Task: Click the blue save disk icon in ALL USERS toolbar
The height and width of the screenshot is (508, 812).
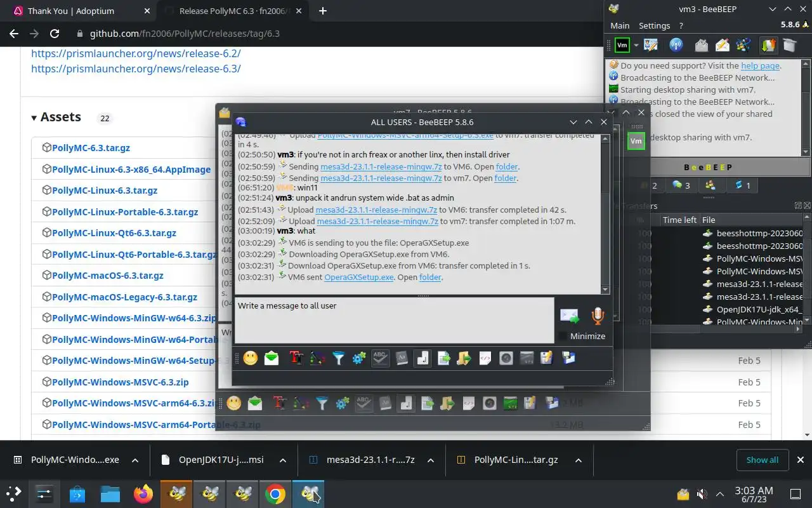Action: 568,358
